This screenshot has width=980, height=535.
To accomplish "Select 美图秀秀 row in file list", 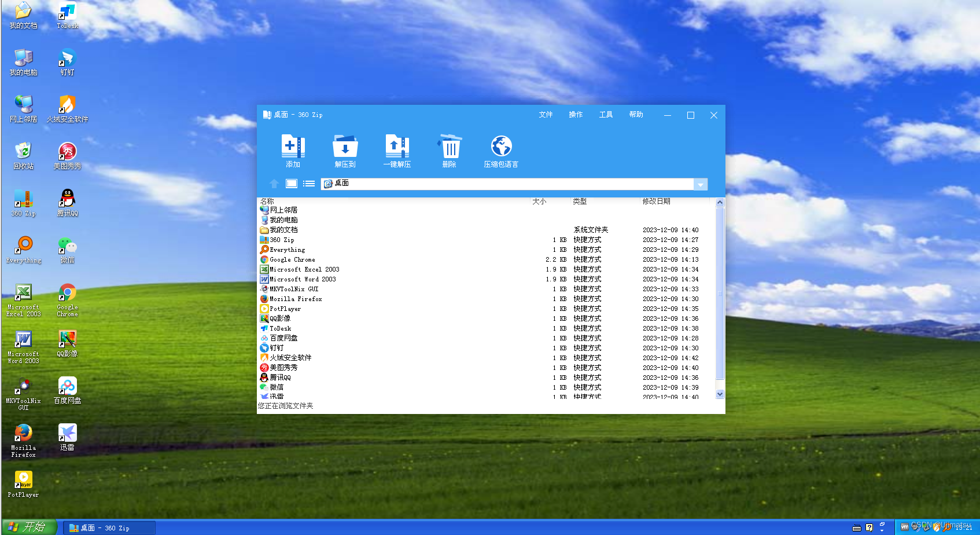I will point(486,368).
